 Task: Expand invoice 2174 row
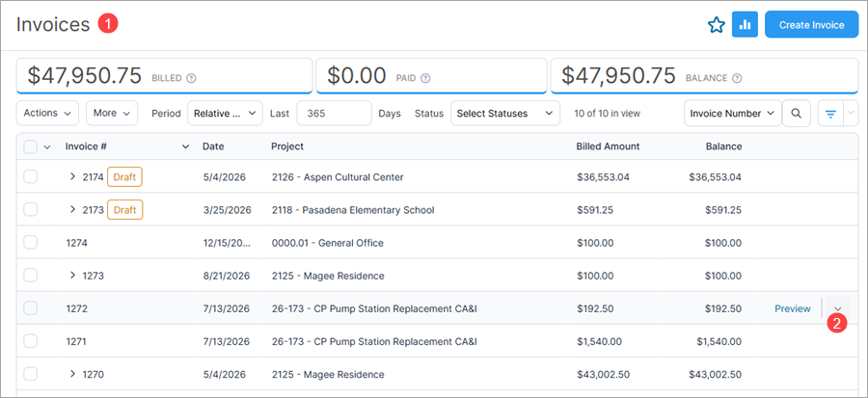[72, 177]
